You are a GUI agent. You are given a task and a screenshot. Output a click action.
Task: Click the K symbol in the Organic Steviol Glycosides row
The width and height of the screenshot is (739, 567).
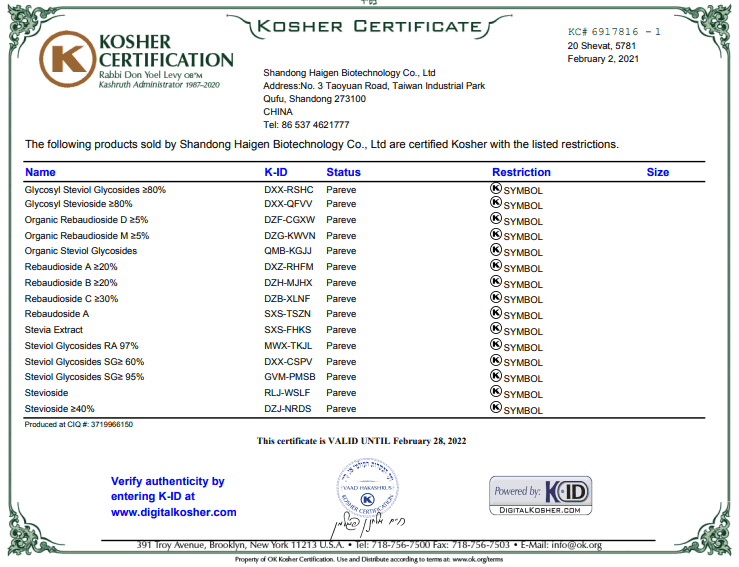pyautogui.click(x=496, y=250)
